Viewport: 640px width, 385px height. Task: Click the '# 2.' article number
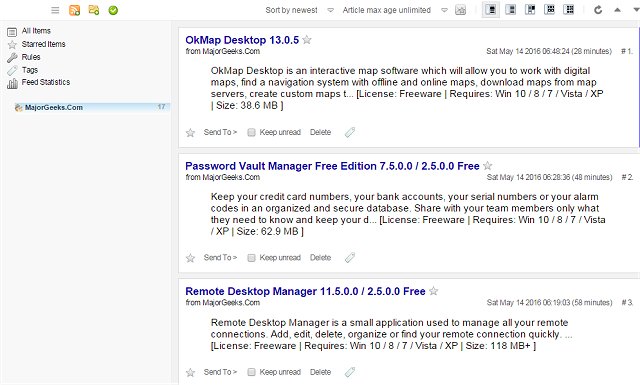(627, 177)
